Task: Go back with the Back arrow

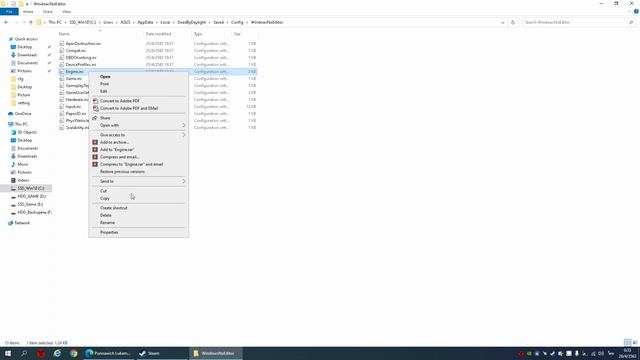Action: [x=6, y=22]
